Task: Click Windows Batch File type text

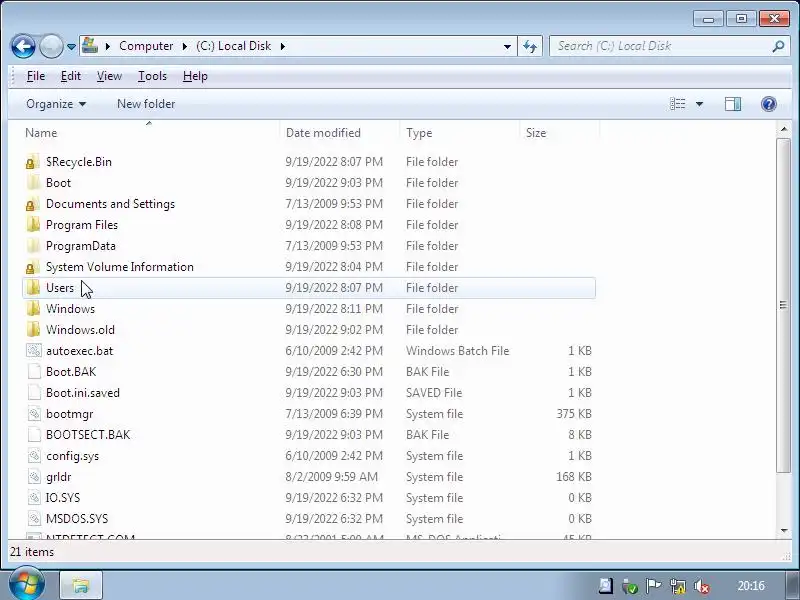Action: [x=458, y=351]
